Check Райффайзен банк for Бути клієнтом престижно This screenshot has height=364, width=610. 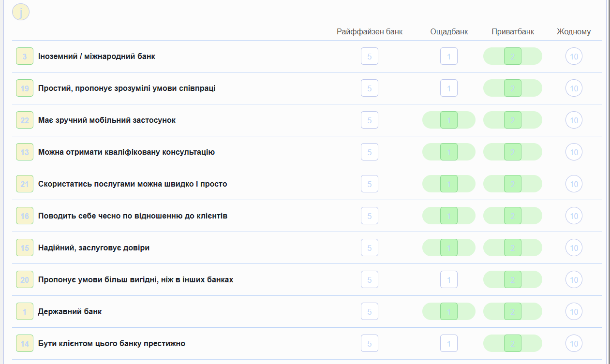tap(370, 344)
